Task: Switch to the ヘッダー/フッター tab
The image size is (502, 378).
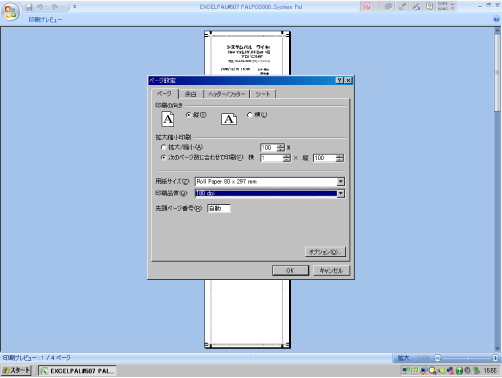Action: click(x=227, y=94)
